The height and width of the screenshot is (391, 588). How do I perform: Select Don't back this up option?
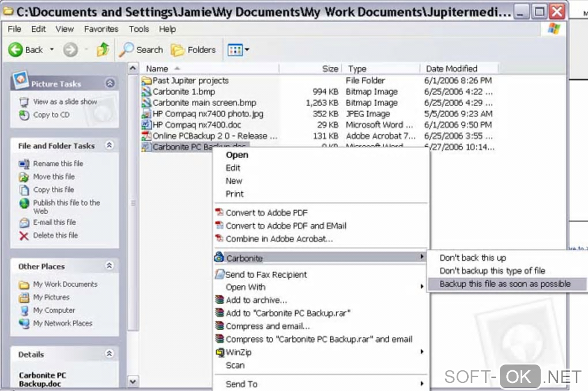473,257
